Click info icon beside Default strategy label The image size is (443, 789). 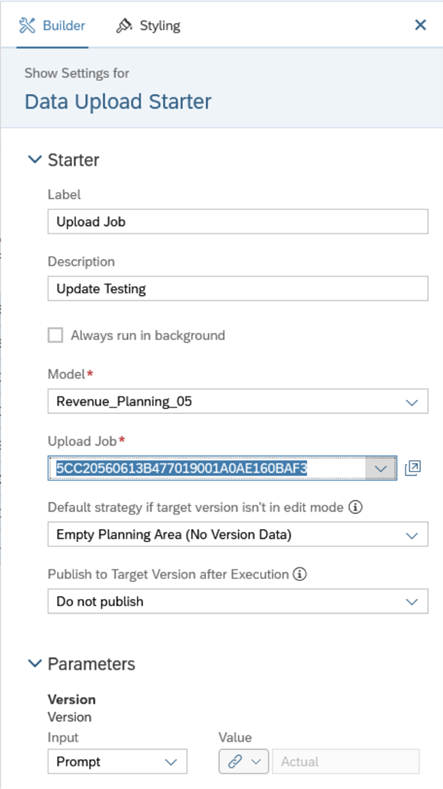(355, 507)
